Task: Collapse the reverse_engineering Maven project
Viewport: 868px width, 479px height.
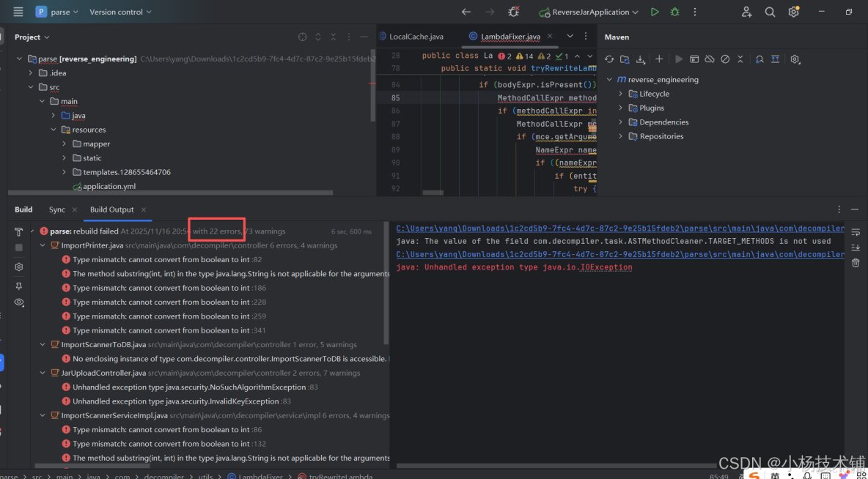Action: point(609,79)
